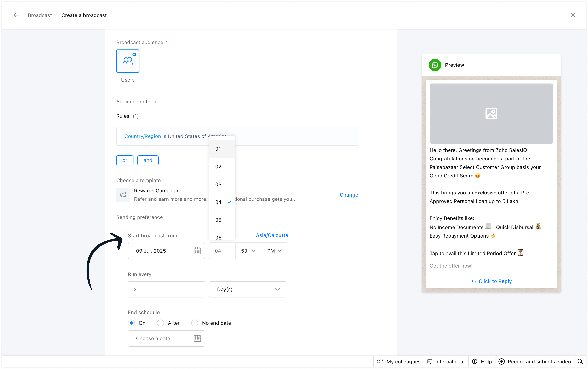Screen dimensions: 588x369
Task: Select the On end schedule radio
Action: pos(131,323)
